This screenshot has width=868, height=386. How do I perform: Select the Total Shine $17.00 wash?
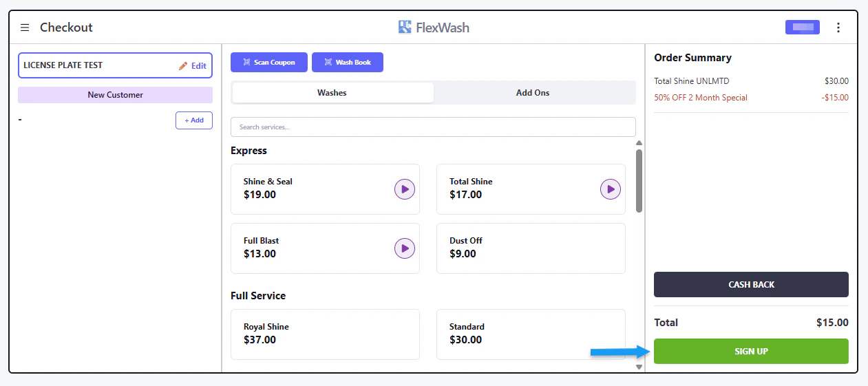531,189
